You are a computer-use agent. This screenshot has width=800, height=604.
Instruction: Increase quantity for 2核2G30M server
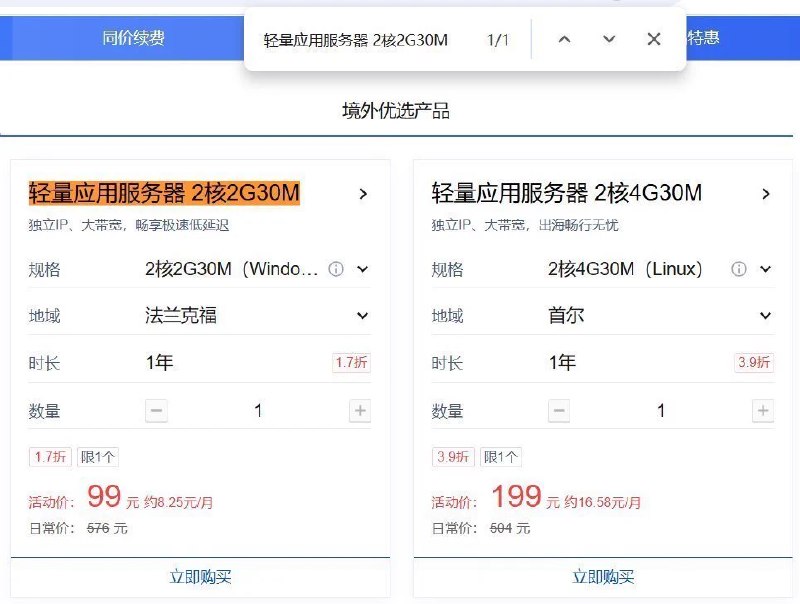(x=360, y=411)
